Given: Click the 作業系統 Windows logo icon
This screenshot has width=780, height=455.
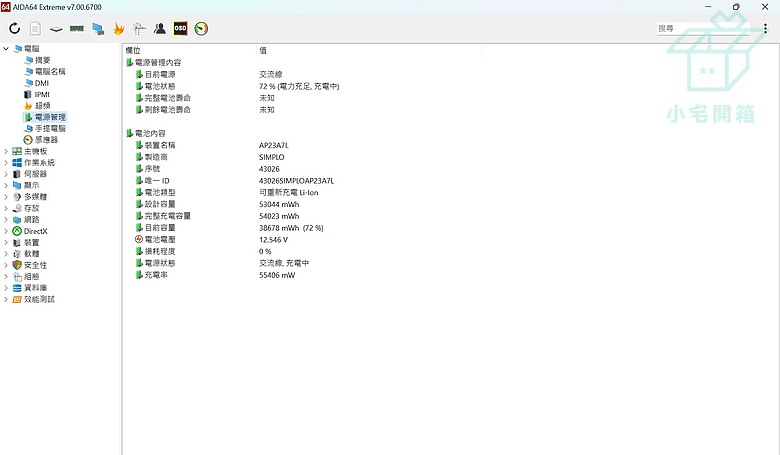Looking at the screenshot, I should tap(17, 162).
